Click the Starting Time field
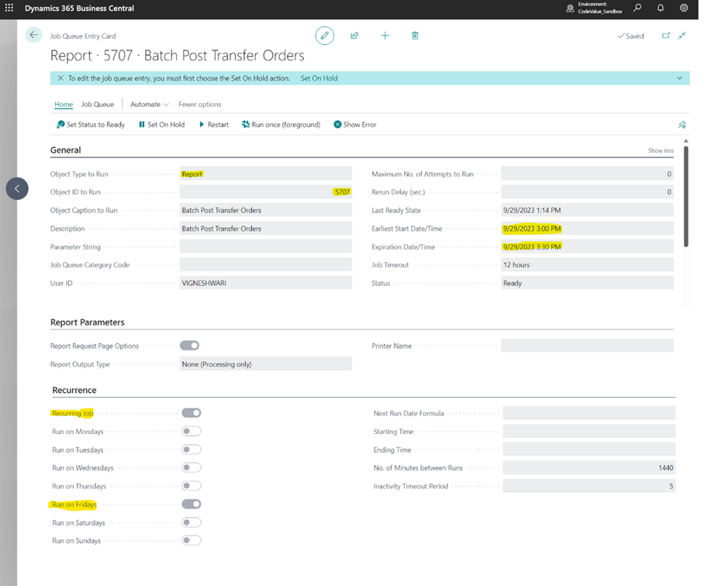 point(588,432)
